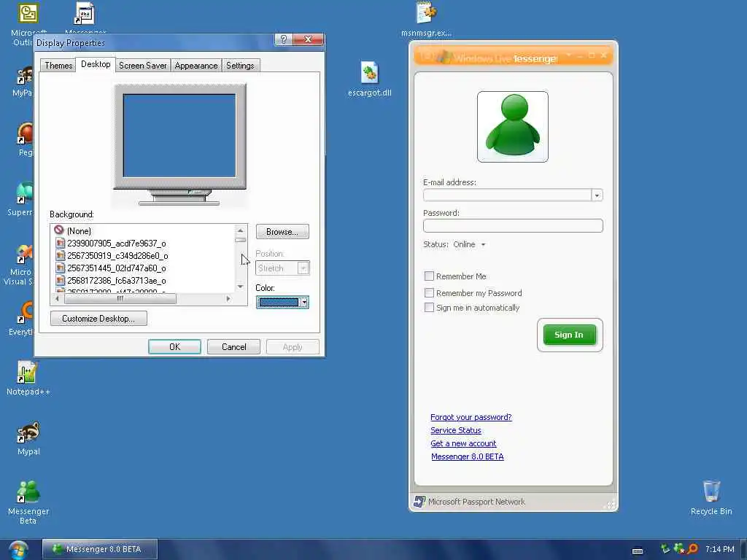747x560 pixels.
Task: Click the orange magnifier tray icon
Action: click(692, 549)
